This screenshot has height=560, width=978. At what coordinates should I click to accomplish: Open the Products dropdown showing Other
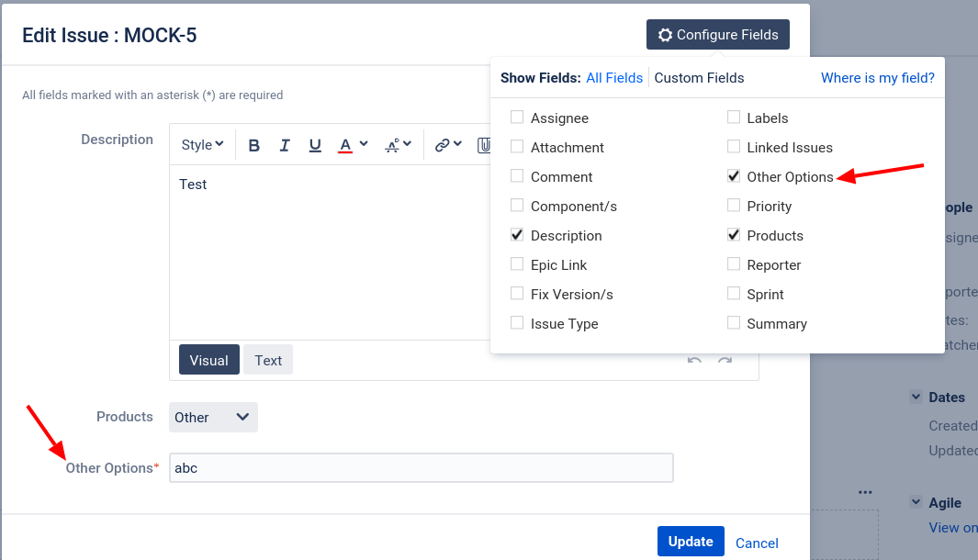(213, 417)
